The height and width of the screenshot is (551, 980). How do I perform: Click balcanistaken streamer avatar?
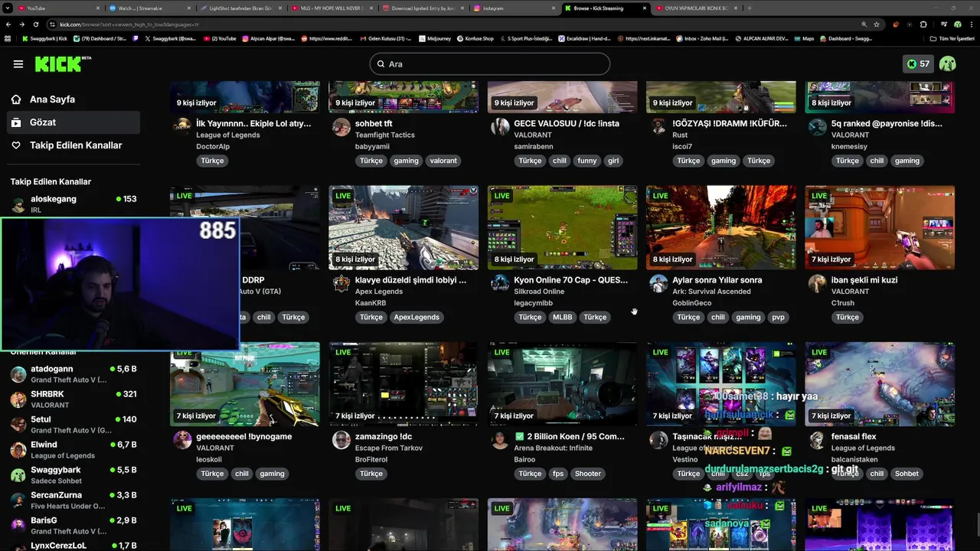click(x=818, y=440)
